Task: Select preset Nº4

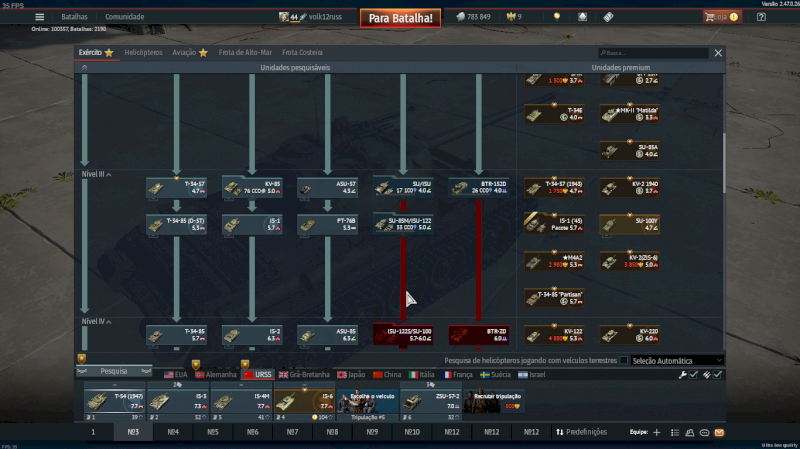Action: (173, 432)
